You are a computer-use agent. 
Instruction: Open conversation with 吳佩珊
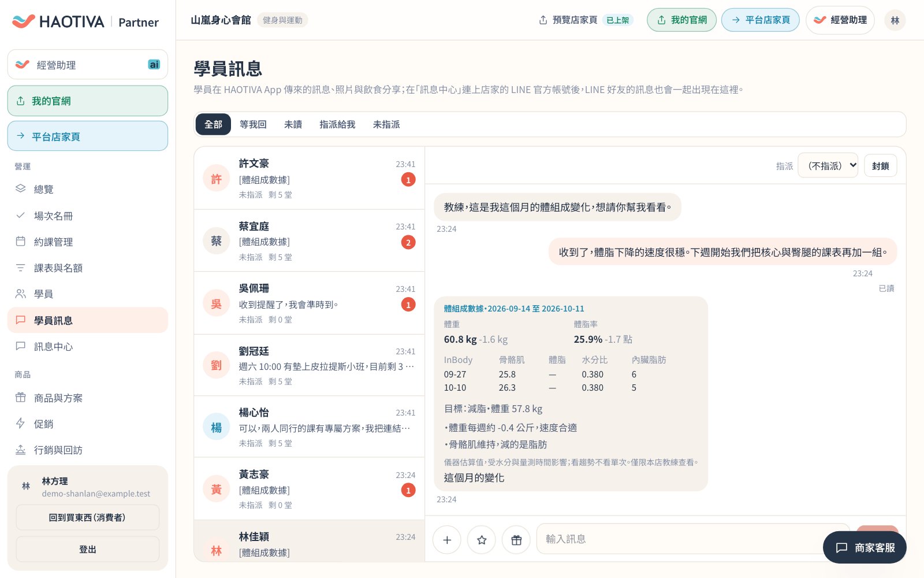[310, 303]
